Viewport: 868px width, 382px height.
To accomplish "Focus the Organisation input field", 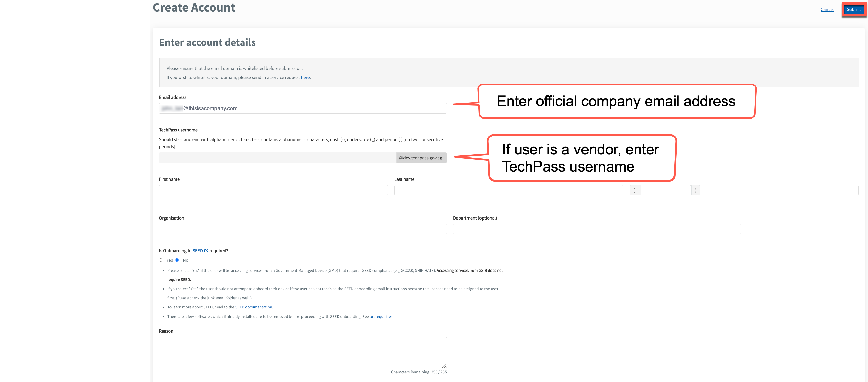I will point(302,229).
